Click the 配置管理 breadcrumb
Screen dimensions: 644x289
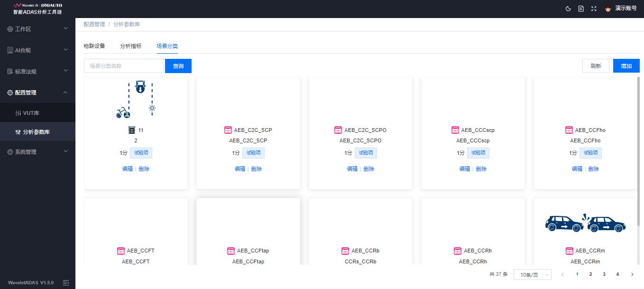click(94, 24)
